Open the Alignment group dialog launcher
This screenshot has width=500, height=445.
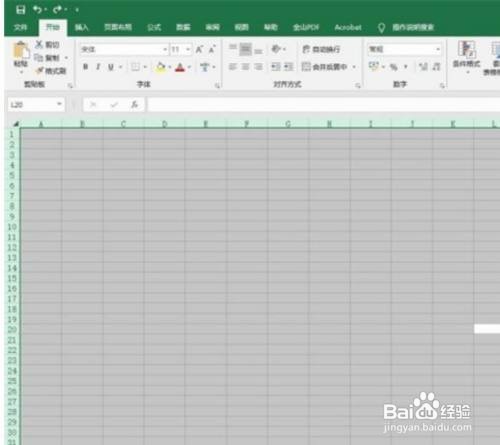pos(358,86)
